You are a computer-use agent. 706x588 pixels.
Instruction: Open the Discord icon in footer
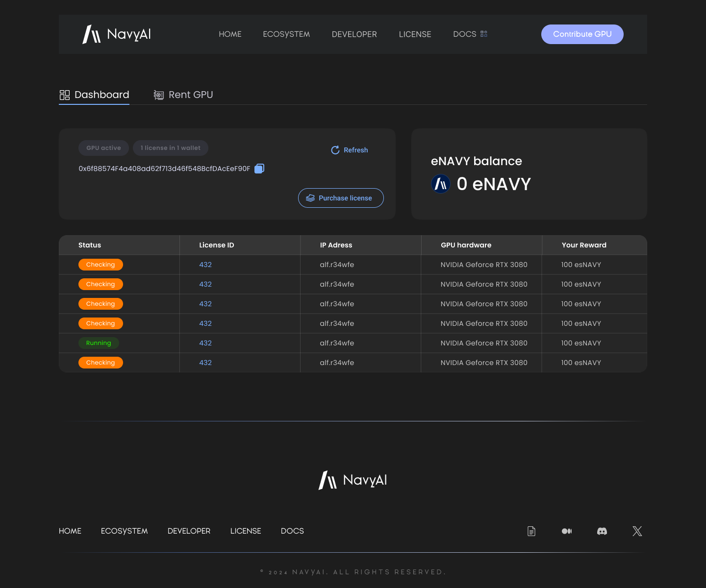point(602,531)
